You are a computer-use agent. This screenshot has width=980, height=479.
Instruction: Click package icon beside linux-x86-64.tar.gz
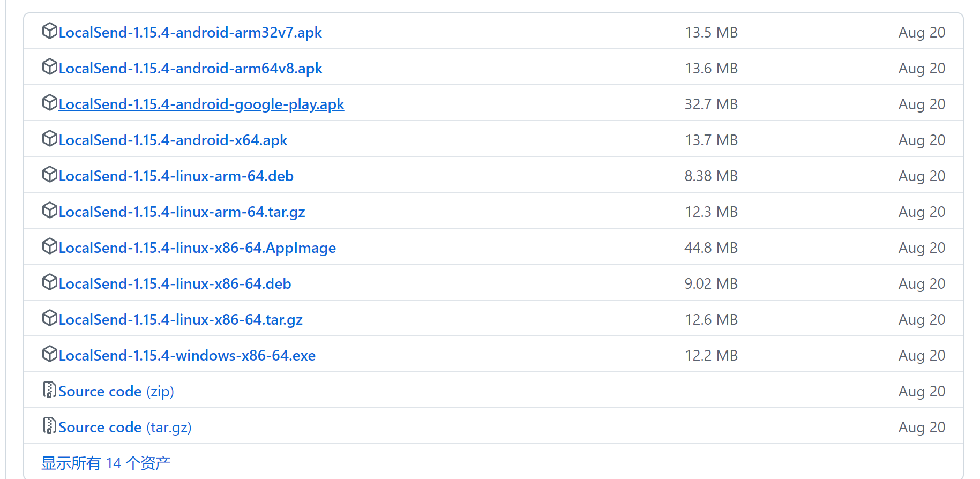tap(49, 318)
